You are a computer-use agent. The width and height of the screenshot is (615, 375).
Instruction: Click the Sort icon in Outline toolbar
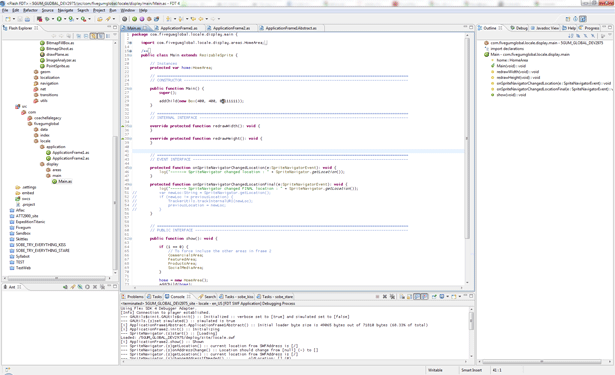(571, 36)
